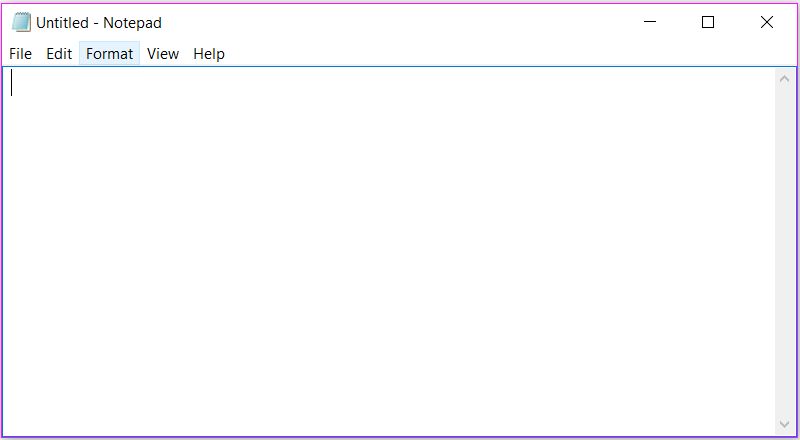Open the Format menu
This screenshot has height=440, width=800.
109,54
